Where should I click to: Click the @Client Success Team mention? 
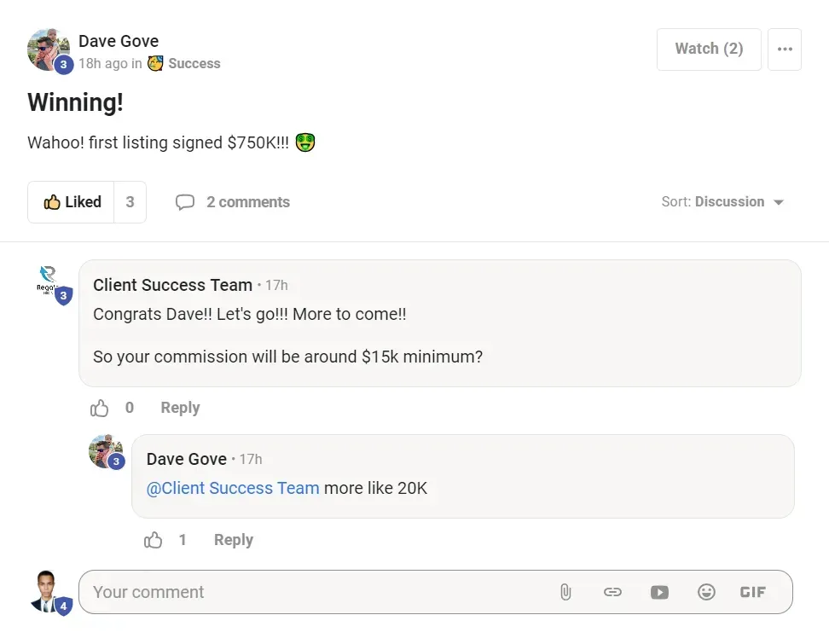coord(233,488)
